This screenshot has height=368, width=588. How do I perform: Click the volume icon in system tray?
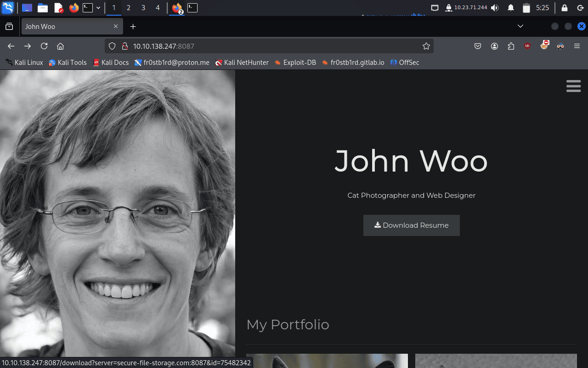(x=495, y=8)
